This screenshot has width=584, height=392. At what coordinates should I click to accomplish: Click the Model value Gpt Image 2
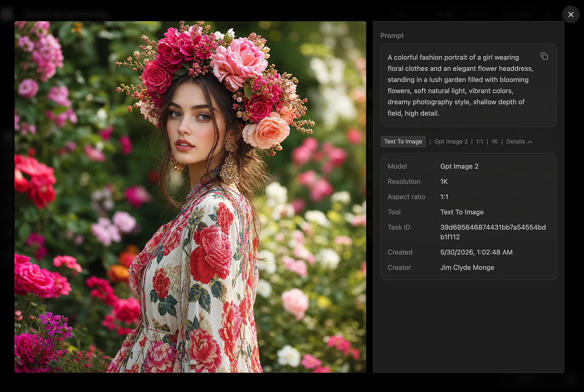pyautogui.click(x=459, y=166)
